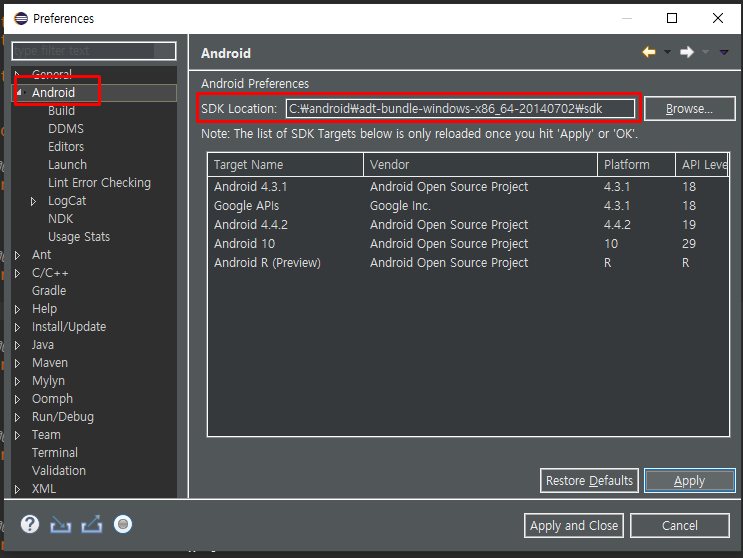
Task: Select Terminal preference page
Action: [x=54, y=452]
